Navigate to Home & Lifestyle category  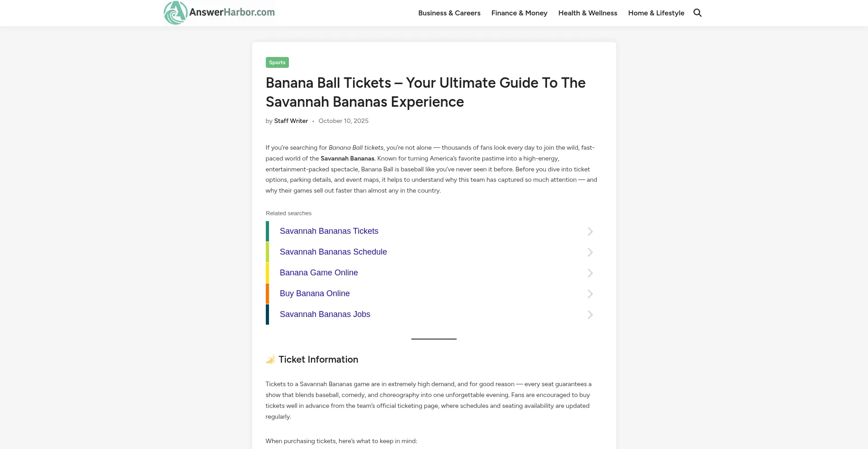click(656, 13)
